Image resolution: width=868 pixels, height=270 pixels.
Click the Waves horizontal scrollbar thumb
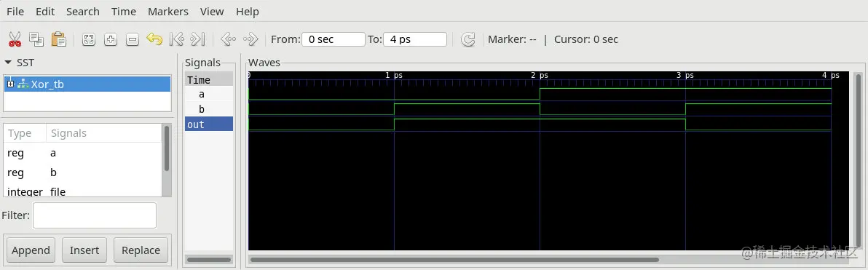click(454, 260)
